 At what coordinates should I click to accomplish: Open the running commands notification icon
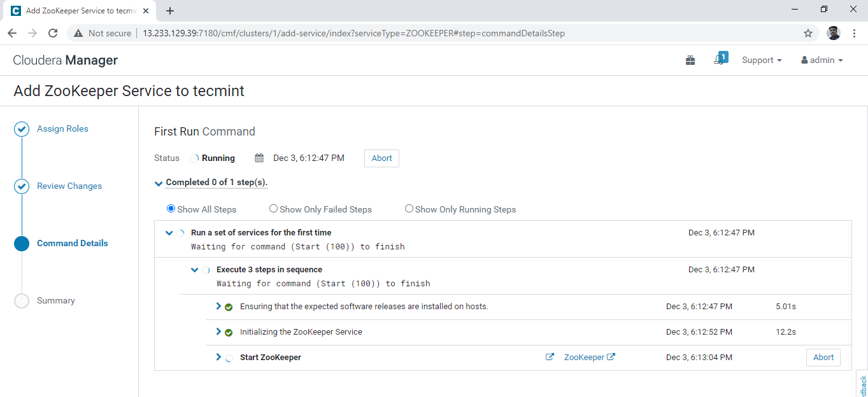click(720, 60)
